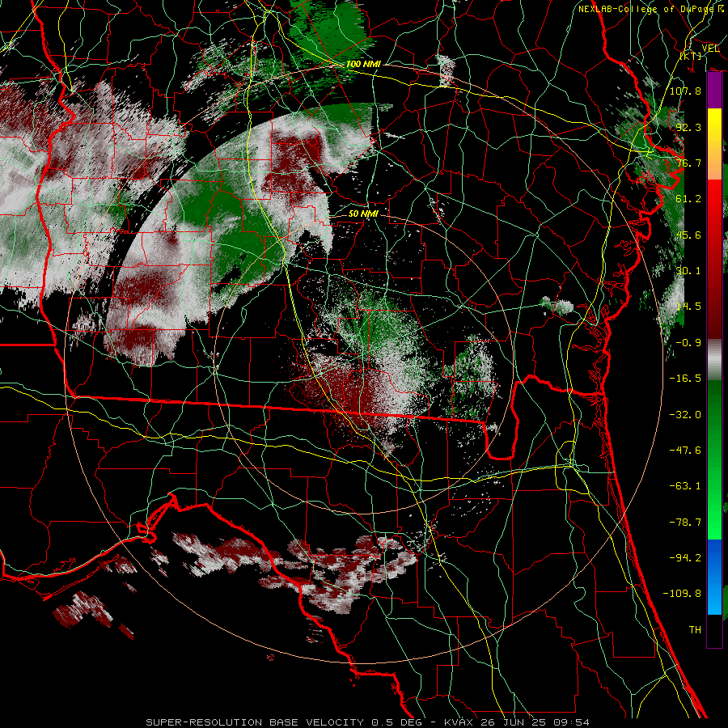Click the -16.5 velocity scale value
The height and width of the screenshot is (728, 728).
point(685,379)
